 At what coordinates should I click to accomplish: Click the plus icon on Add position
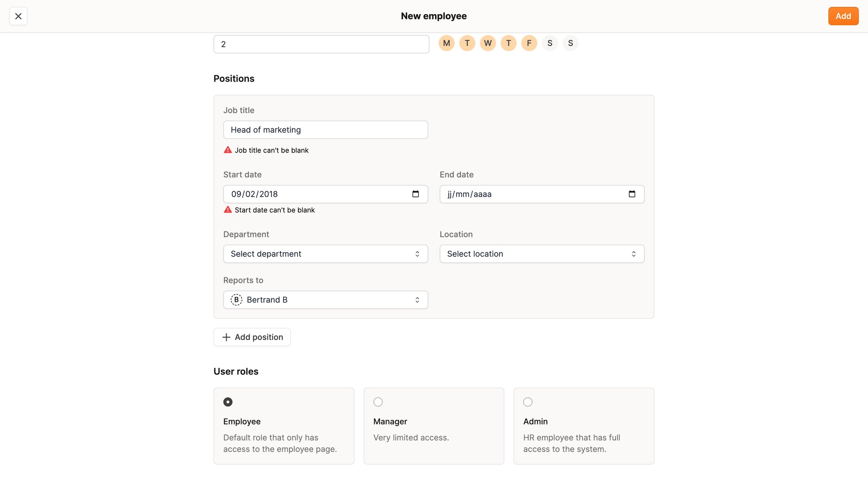[226, 337]
